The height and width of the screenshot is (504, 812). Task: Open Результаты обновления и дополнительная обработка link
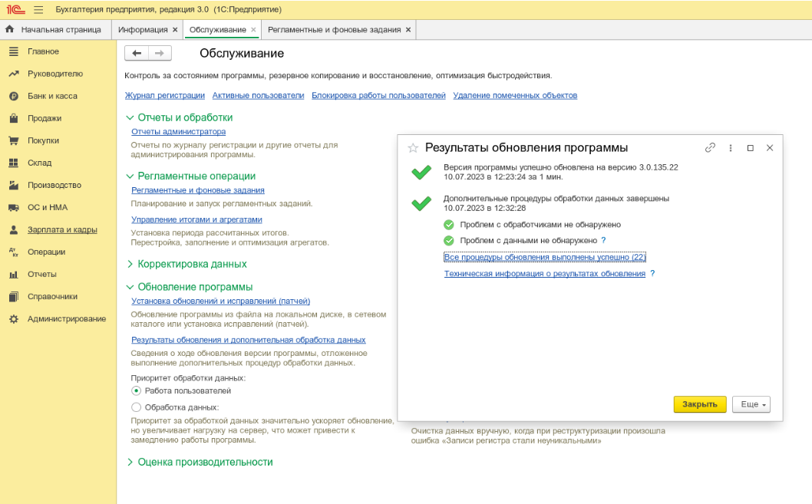248,339
